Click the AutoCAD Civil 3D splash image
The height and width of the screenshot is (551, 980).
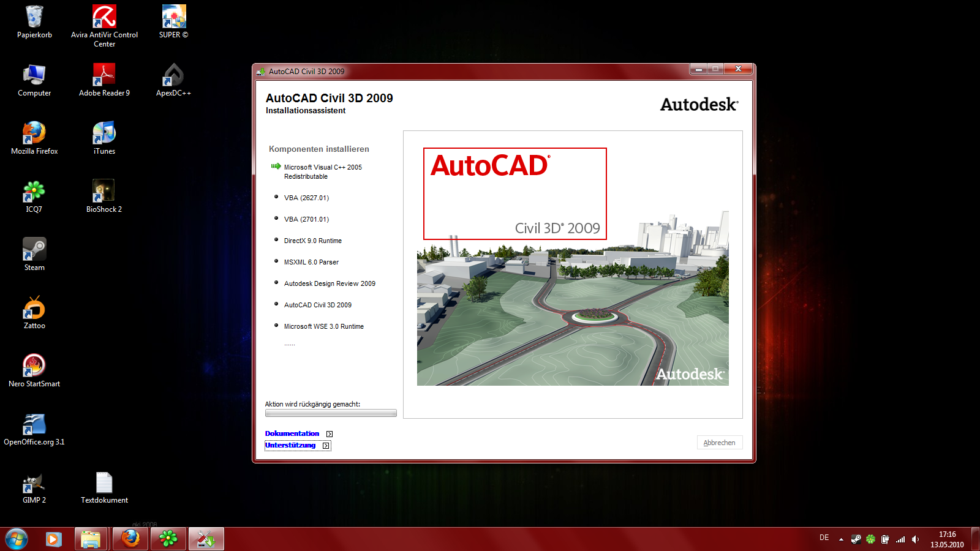[573, 266]
